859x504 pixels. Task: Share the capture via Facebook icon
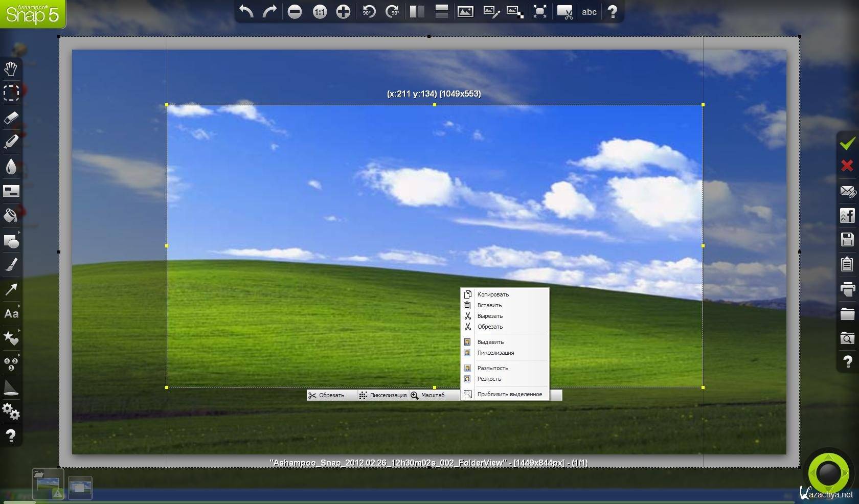pyautogui.click(x=847, y=216)
